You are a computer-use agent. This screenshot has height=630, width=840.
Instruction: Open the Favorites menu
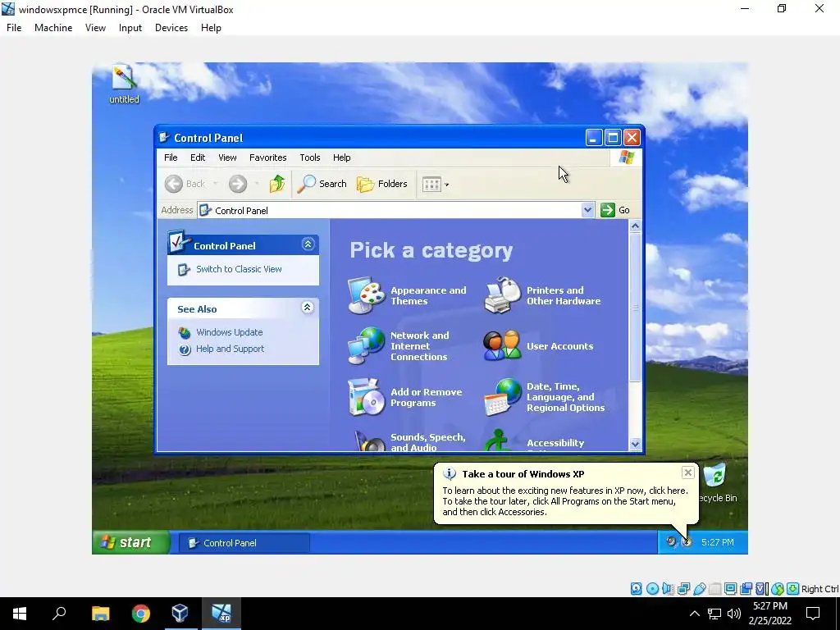268,157
